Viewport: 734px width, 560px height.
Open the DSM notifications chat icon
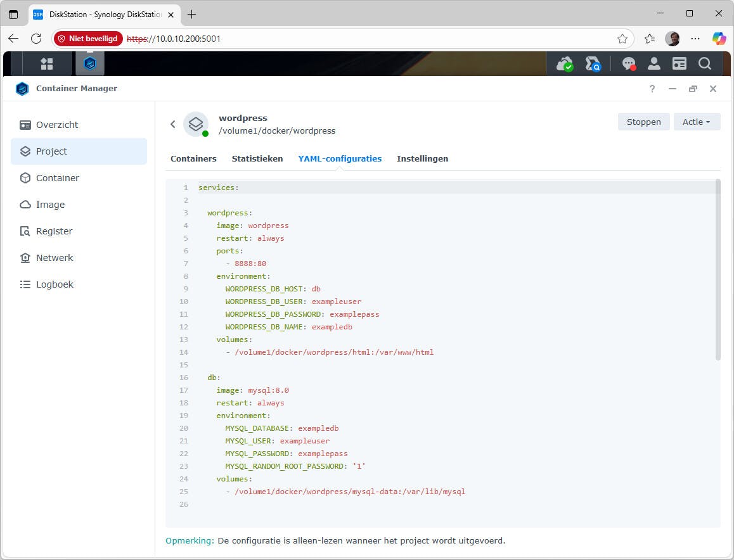(x=628, y=63)
